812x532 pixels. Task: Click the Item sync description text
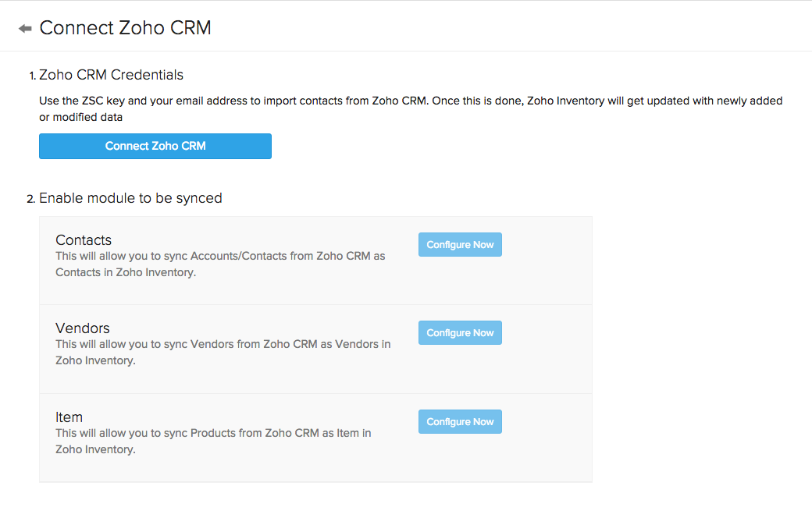(212, 441)
